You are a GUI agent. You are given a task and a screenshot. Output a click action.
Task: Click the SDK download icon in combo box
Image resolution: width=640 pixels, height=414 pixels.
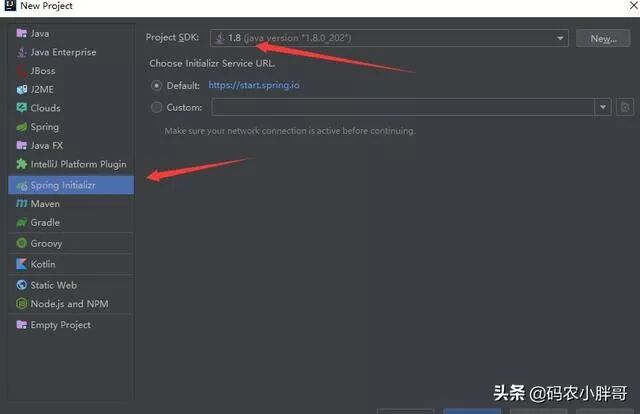[x=220, y=38]
